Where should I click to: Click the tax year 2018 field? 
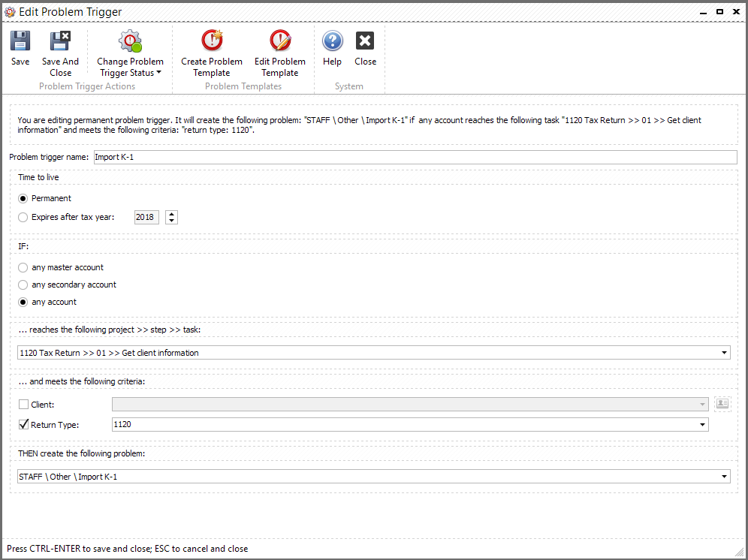click(x=146, y=217)
